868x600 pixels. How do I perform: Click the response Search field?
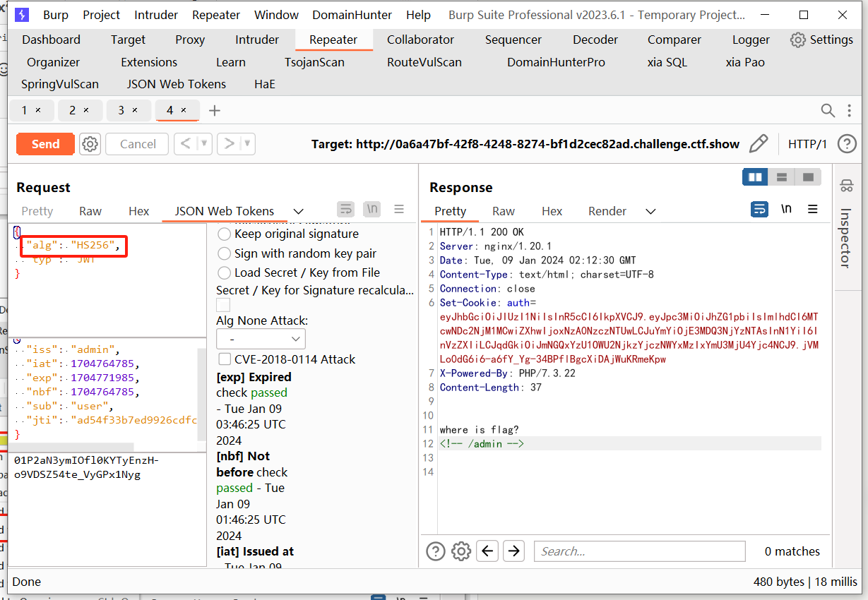click(x=640, y=551)
